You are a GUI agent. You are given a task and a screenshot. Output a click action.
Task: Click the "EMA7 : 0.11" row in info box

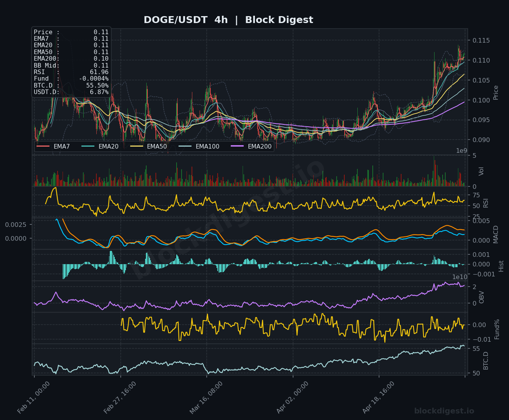point(71,39)
